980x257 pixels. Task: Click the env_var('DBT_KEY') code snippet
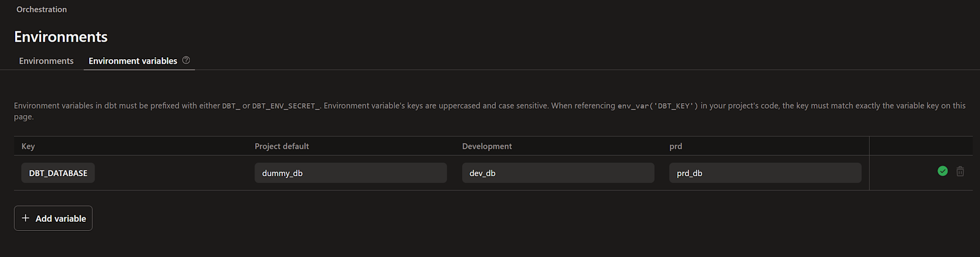coord(658,106)
